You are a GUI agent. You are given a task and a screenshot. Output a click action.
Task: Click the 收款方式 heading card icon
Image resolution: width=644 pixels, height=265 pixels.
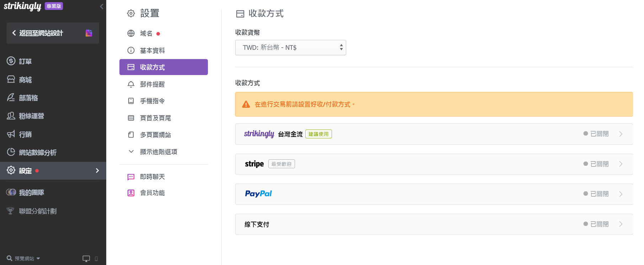pyautogui.click(x=240, y=14)
